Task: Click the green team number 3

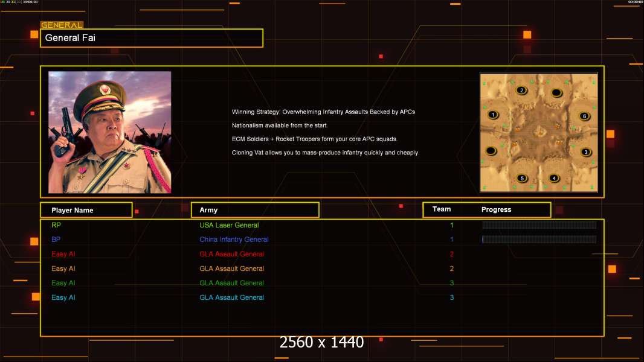Action: click(x=452, y=283)
